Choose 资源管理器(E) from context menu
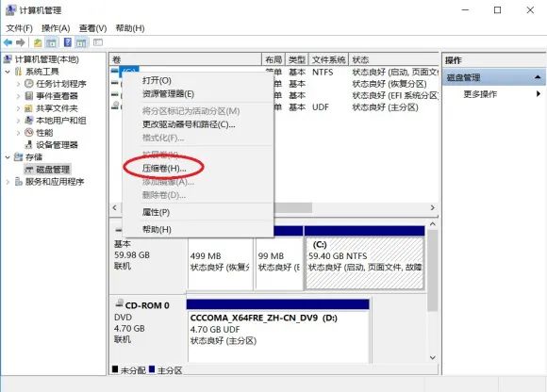This screenshot has height=392, width=547. pyautogui.click(x=197, y=93)
